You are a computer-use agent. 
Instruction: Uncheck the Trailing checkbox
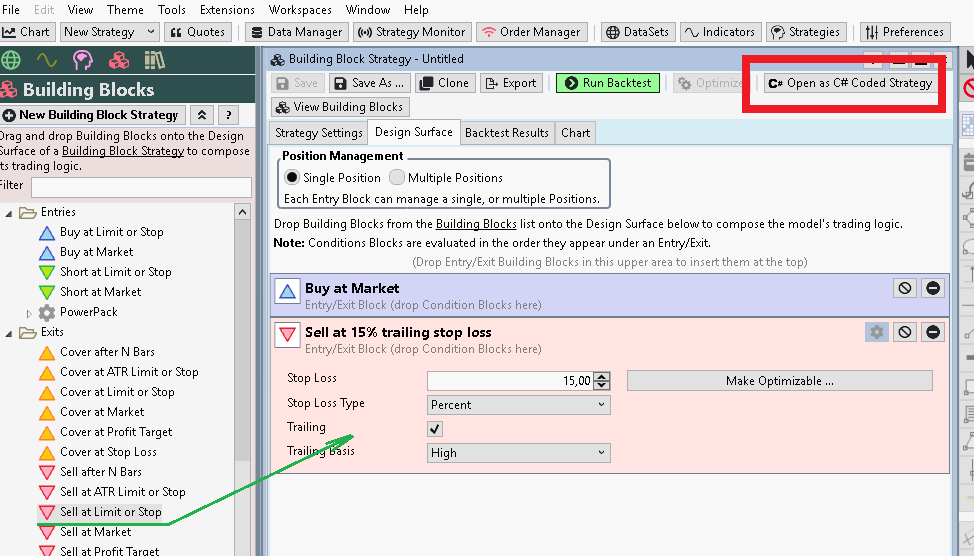pyautogui.click(x=435, y=429)
